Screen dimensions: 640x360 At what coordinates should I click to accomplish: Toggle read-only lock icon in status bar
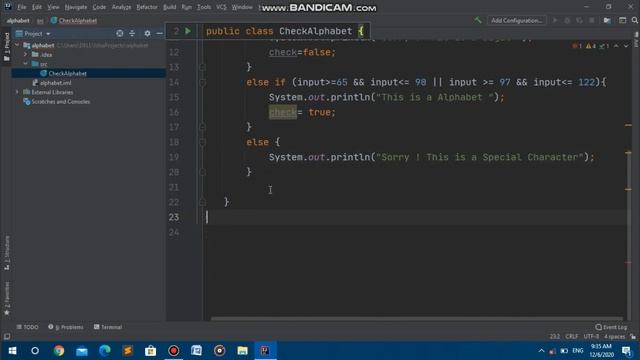point(633,336)
